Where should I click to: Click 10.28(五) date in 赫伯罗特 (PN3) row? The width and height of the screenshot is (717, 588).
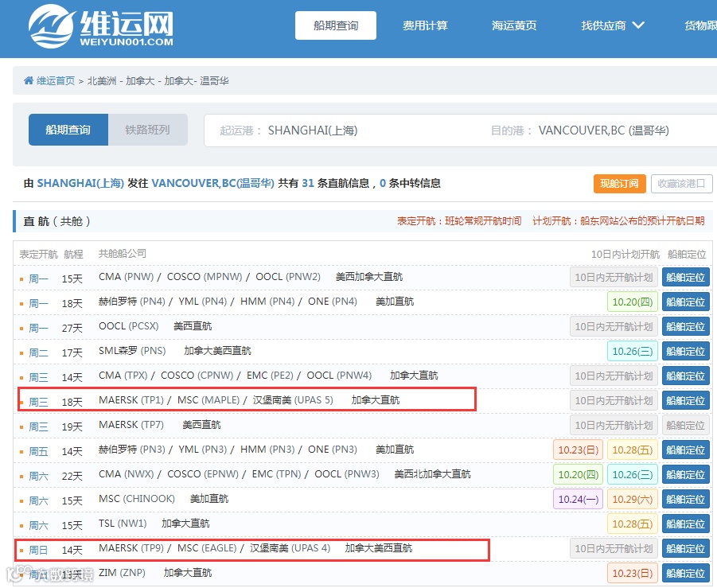[x=633, y=450]
